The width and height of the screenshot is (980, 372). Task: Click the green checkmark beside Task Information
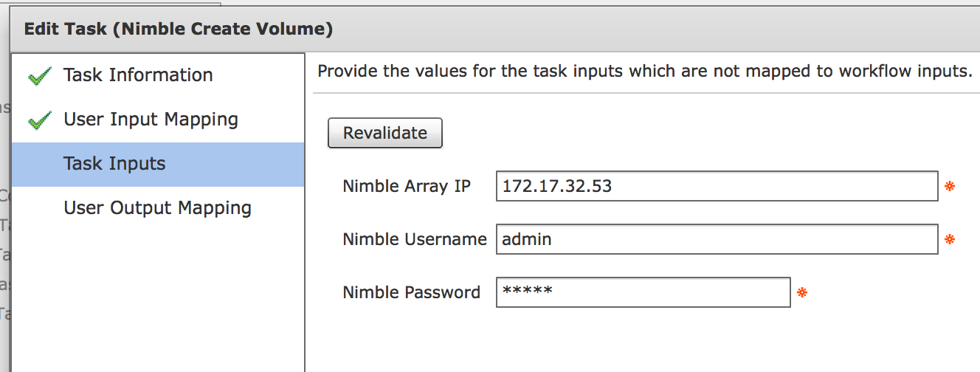click(39, 76)
